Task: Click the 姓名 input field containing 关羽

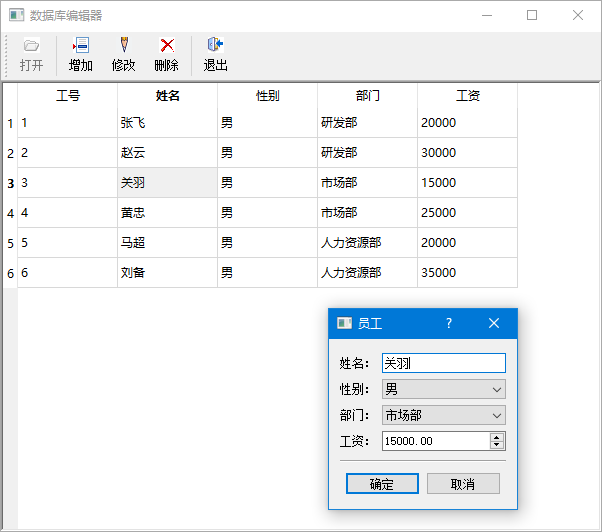Action: point(444,363)
